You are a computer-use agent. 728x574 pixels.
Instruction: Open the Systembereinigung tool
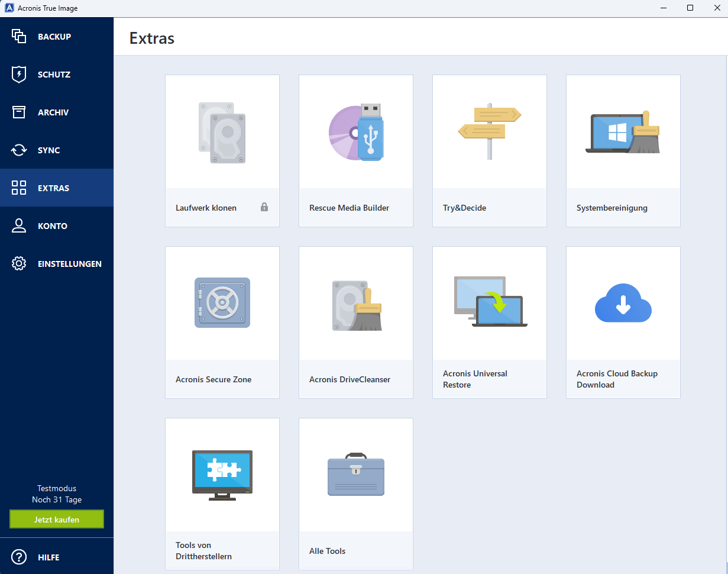623,150
